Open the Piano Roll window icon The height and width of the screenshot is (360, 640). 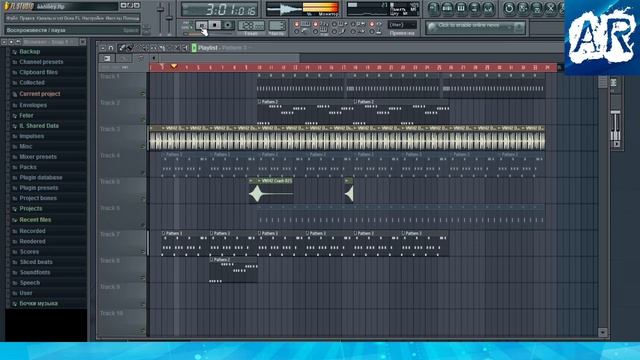click(x=461, y=8)
